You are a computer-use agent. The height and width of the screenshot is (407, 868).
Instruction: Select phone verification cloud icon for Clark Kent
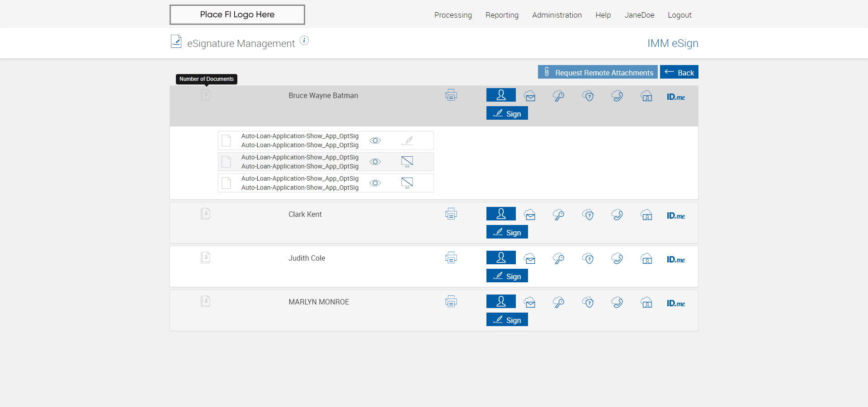click(617, 215)
